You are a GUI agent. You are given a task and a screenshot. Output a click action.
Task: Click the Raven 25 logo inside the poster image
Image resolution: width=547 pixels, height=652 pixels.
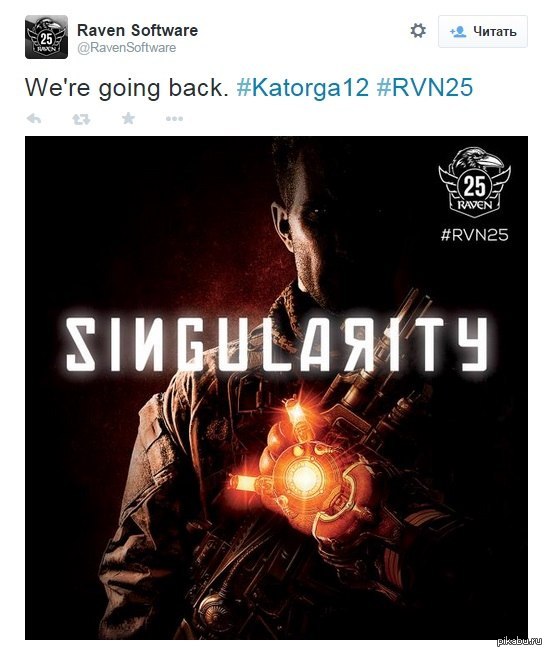click(474, 182)
